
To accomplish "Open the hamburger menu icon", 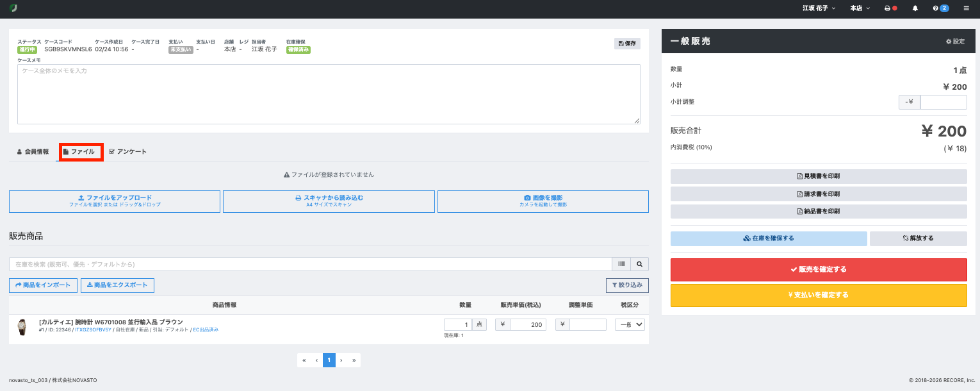I will coord(966,8).
